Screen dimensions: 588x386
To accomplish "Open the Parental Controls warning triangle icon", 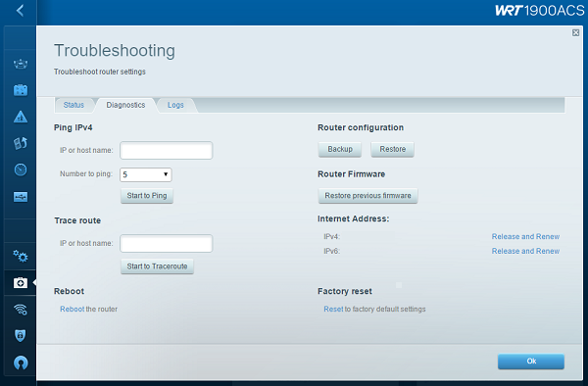I will 21,117.
